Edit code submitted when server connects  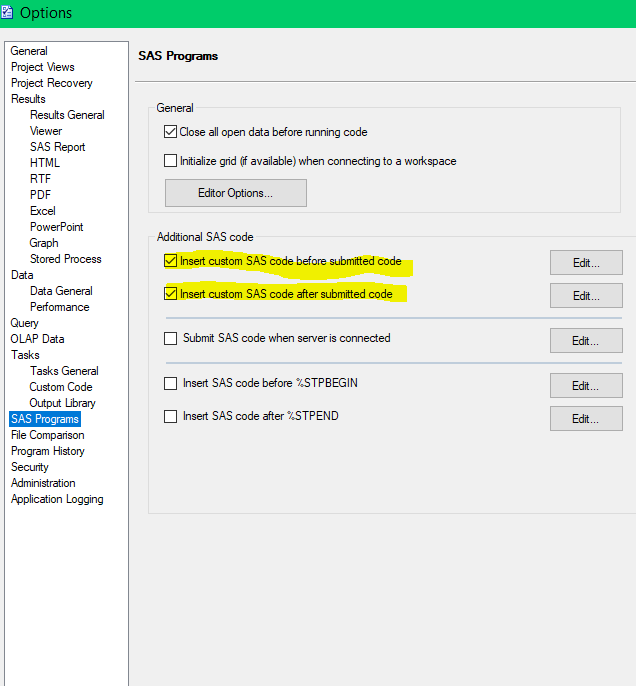(586, 341)
